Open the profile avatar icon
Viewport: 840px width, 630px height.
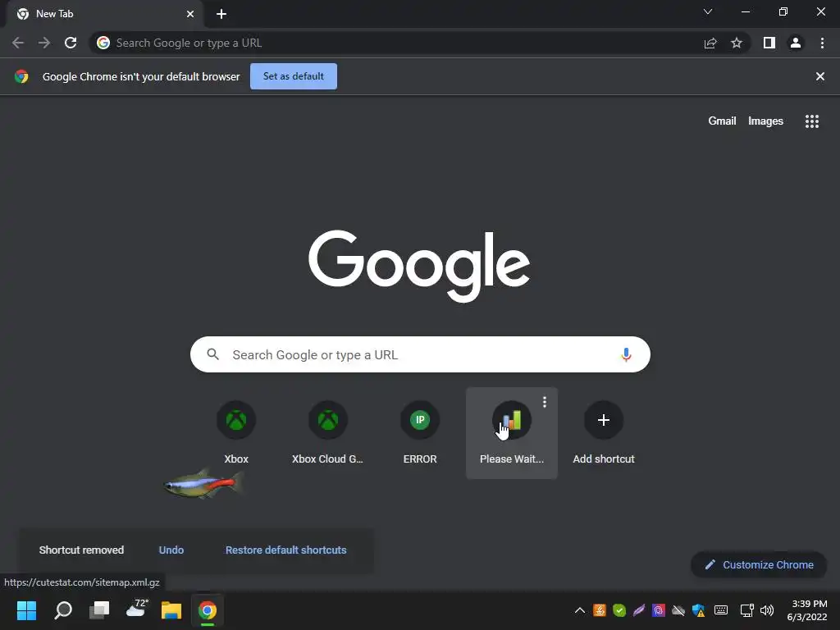pos(796,43)
